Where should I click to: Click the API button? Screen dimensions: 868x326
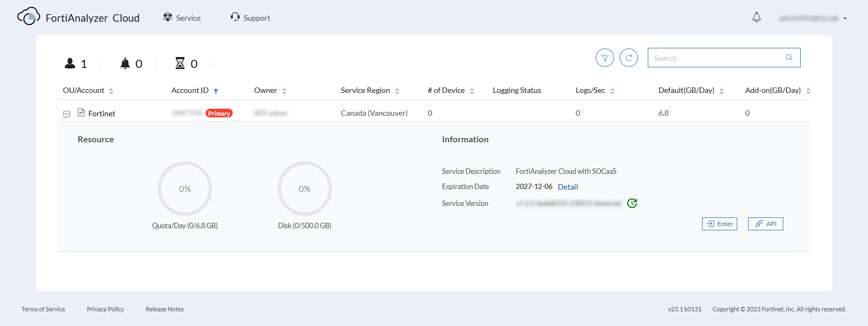coord(765,224)
